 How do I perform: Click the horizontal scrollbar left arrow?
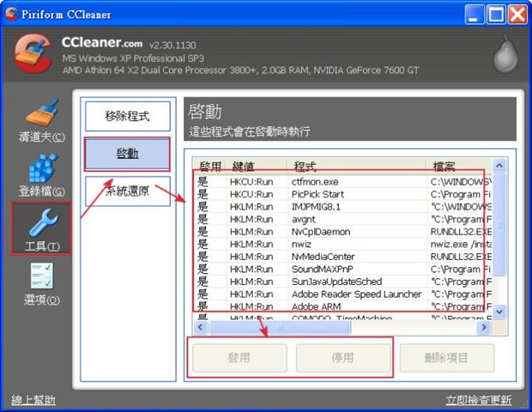[200, 327]
